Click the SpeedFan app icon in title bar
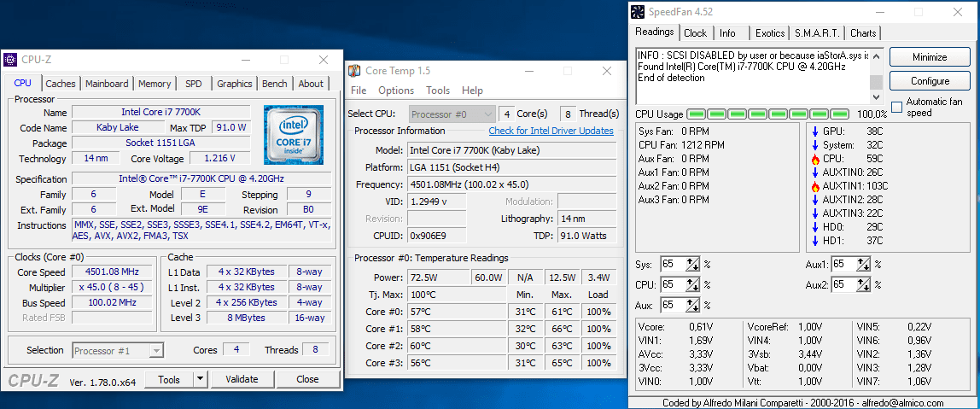This screenshot has width=980, height=409. [x=637, y=12]
